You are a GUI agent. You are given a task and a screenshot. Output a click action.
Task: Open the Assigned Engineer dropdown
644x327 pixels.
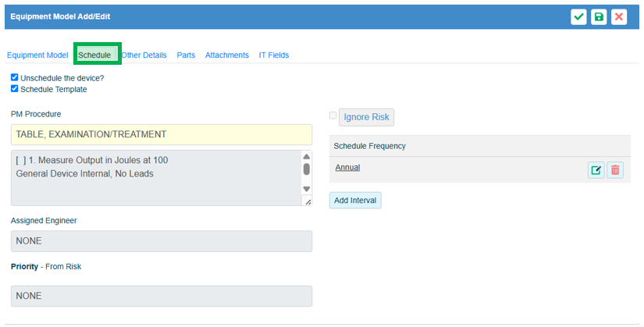point(162,241)
